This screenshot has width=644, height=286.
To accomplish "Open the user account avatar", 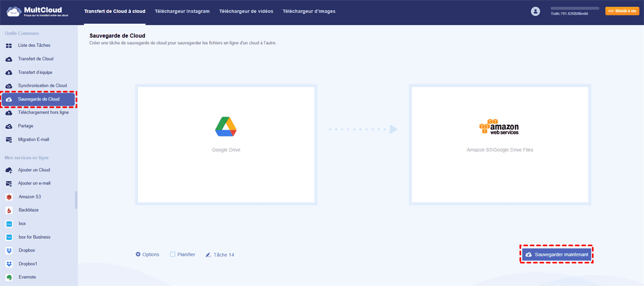I will pos(535,11).
